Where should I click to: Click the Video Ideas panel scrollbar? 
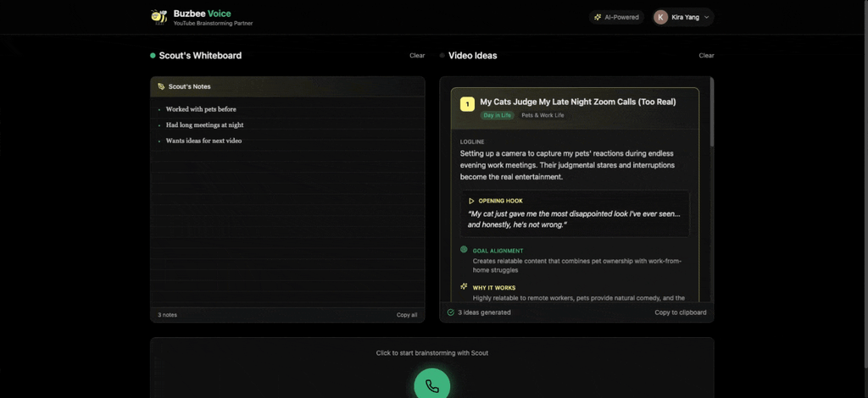pos(712,113)
